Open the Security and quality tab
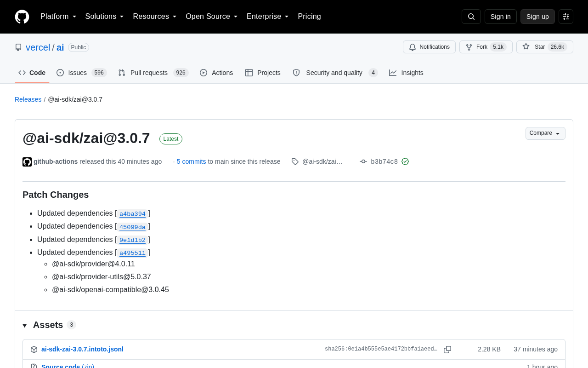 pos(335,73)
